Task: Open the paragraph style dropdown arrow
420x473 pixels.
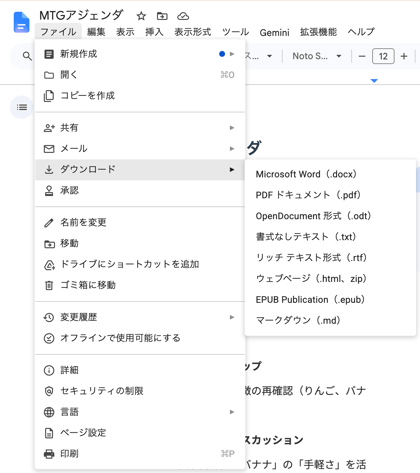Action: pos(269,56)
